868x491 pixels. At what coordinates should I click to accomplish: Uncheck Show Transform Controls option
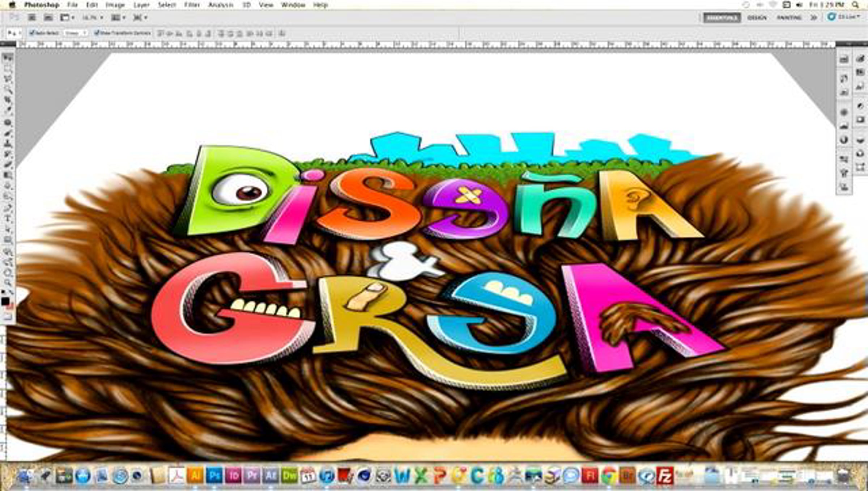pyautogui.click(x=97, y=33)
